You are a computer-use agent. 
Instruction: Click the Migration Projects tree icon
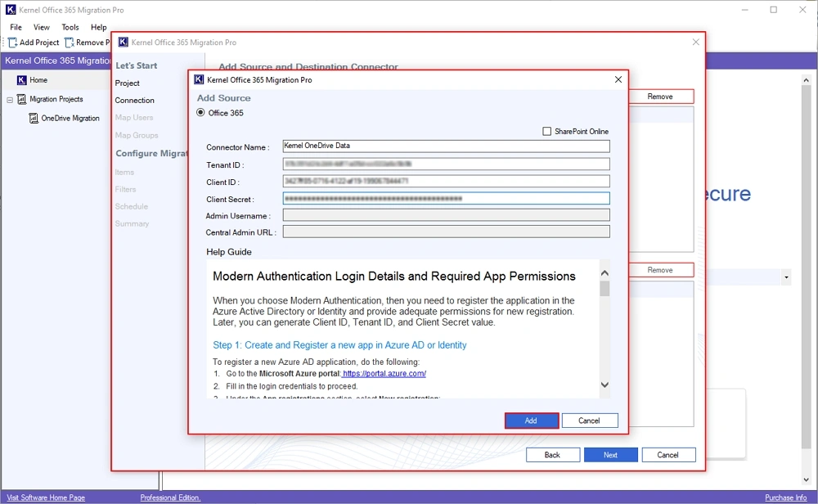21,99
